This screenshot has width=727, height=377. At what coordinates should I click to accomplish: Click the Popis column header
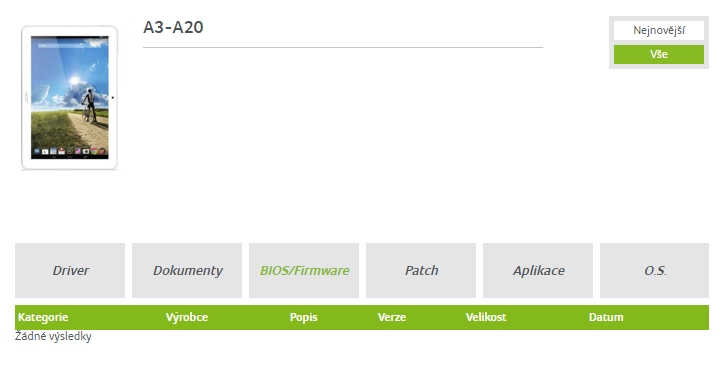click(x=304, y=317)
